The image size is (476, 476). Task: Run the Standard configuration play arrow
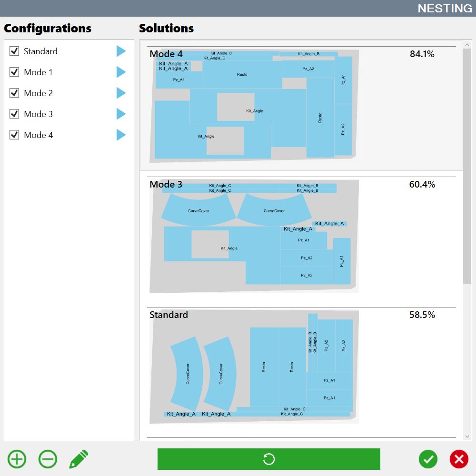click(x=121, y=51)
